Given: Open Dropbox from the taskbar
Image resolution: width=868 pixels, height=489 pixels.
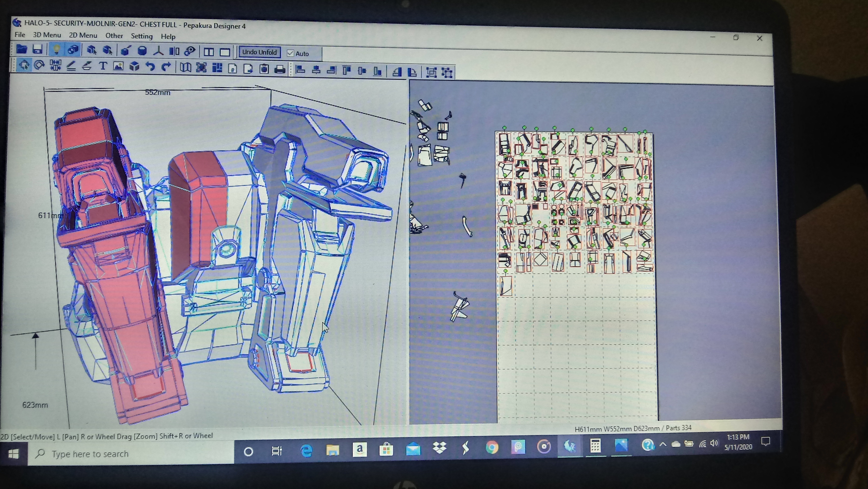Looking at the screenshot, I should pyautogui.click(x=439, y=448).
